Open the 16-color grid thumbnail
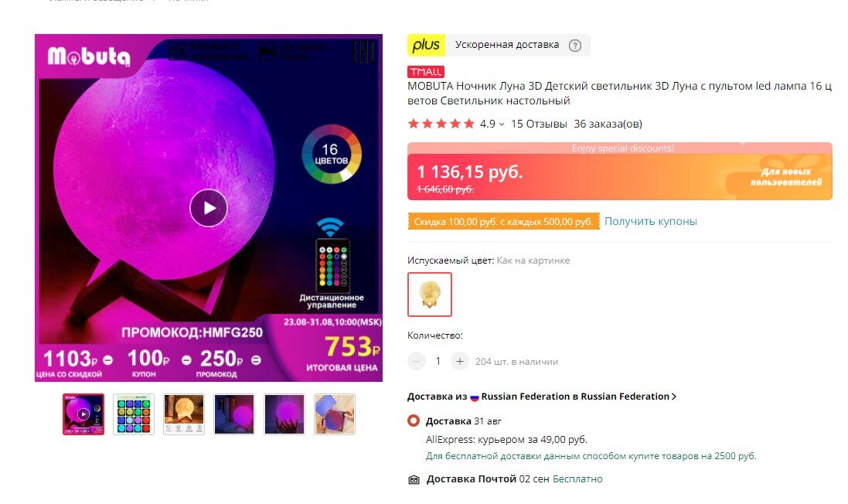 point(134,414)
